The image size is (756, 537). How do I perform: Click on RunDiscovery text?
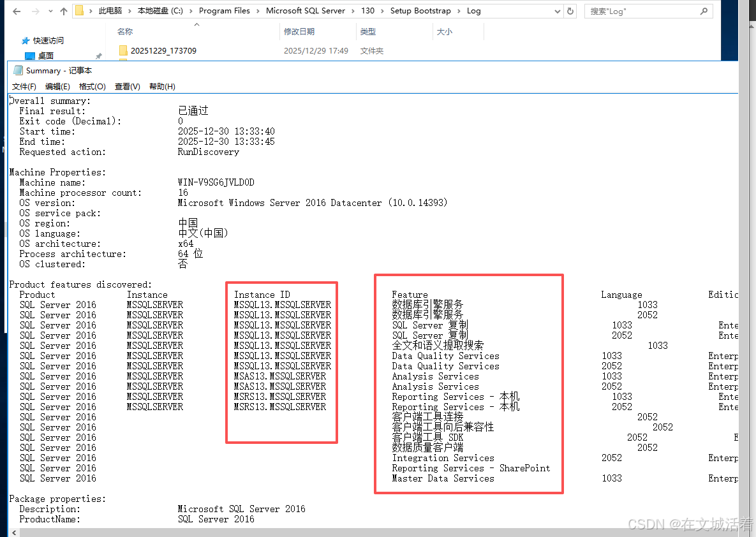(x=208, y=152)
